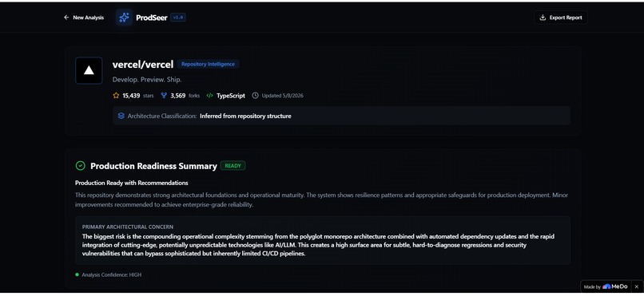Click the Vercel triangle repository logo

click(89, 70)
